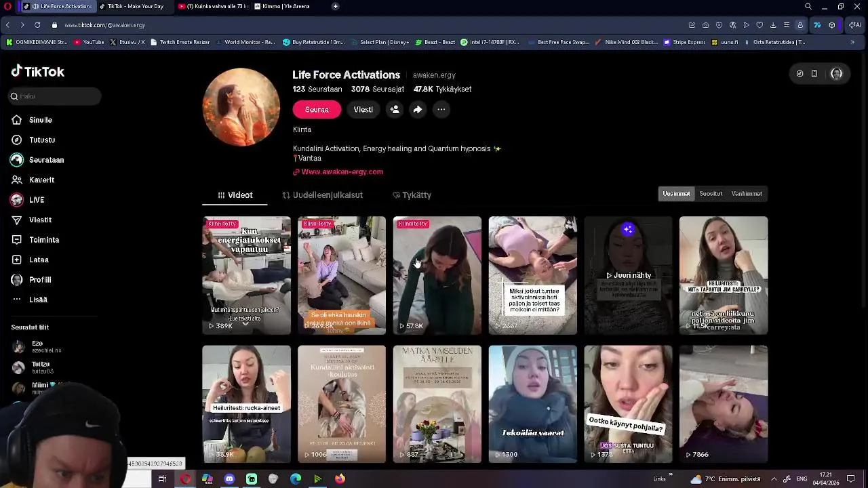Click the TikTok coins icon in header
This screenshot has width=868, height=488.
click(800, 74)
